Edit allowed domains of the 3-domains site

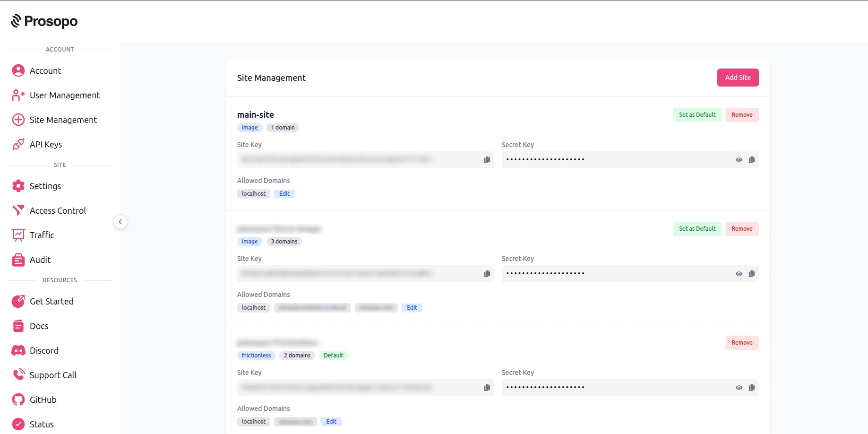click(412, 308)
